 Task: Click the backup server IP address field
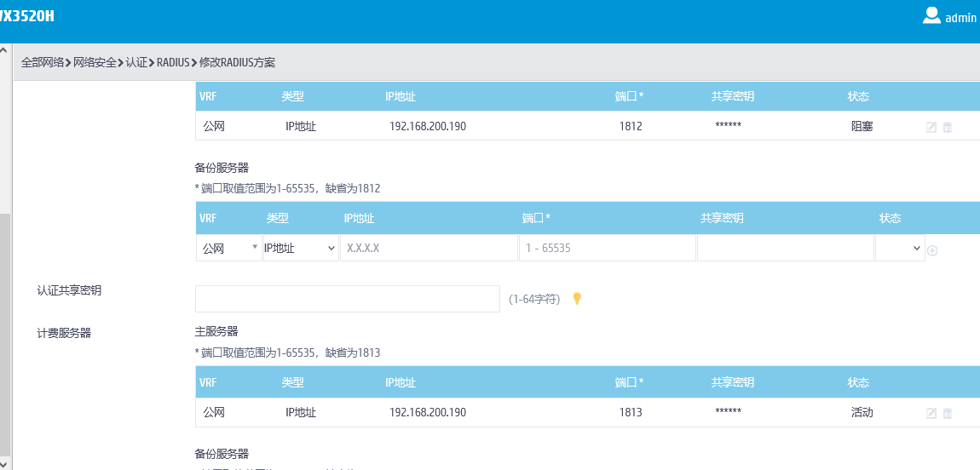428,248
